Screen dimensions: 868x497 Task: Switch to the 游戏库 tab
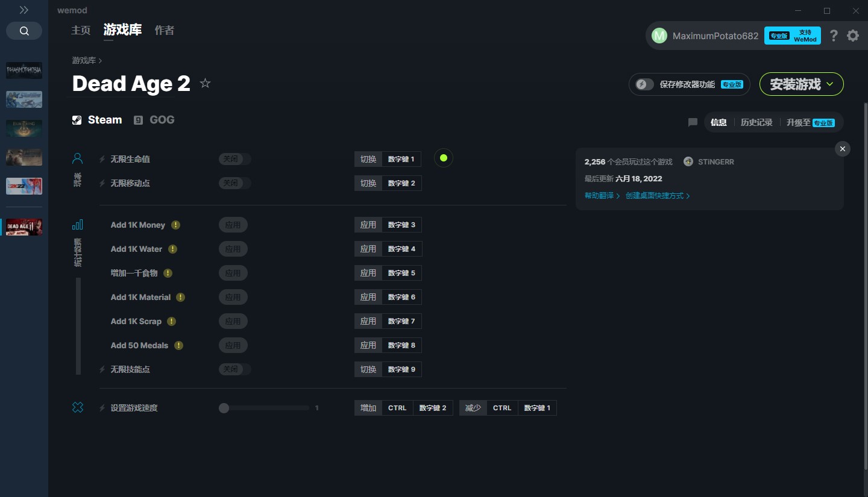pos(122,30)
